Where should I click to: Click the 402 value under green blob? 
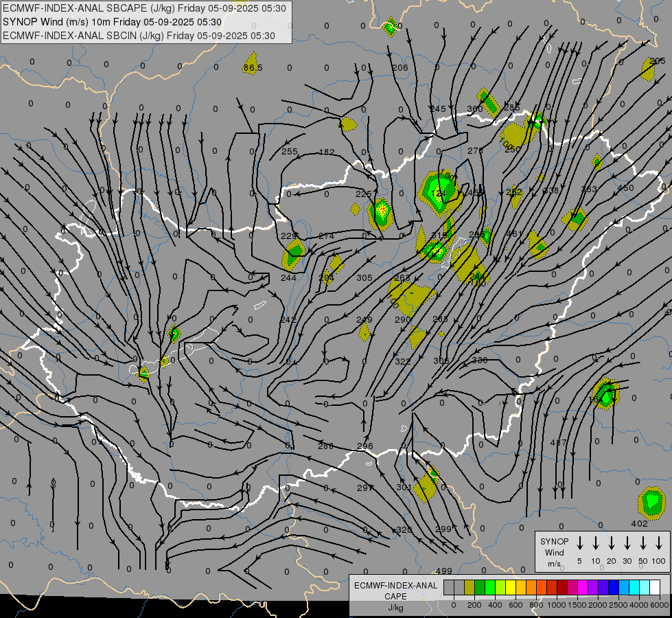(640, 523)
